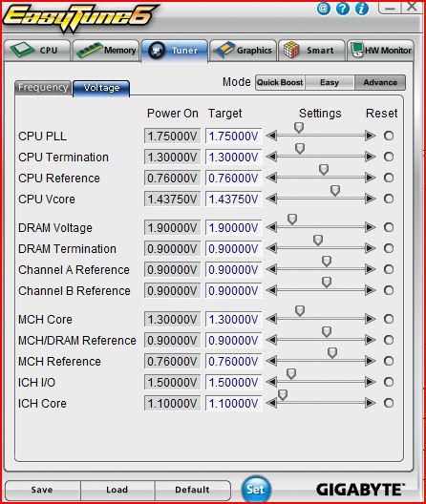Select the CPU Termination reset radio button

389,157
